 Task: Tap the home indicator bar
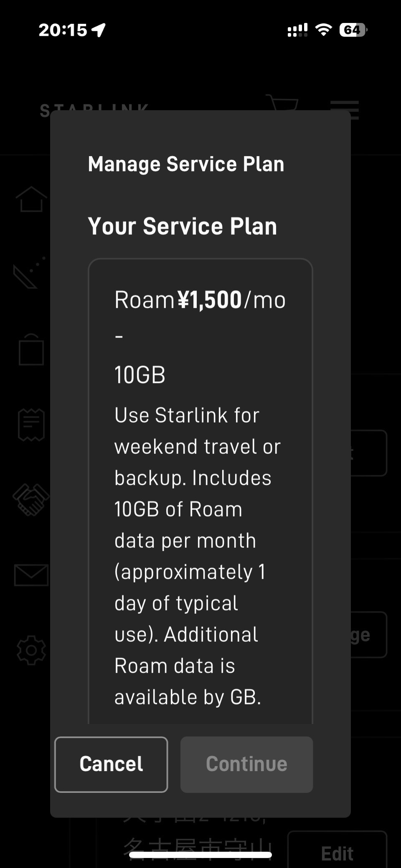click(200, 855)
